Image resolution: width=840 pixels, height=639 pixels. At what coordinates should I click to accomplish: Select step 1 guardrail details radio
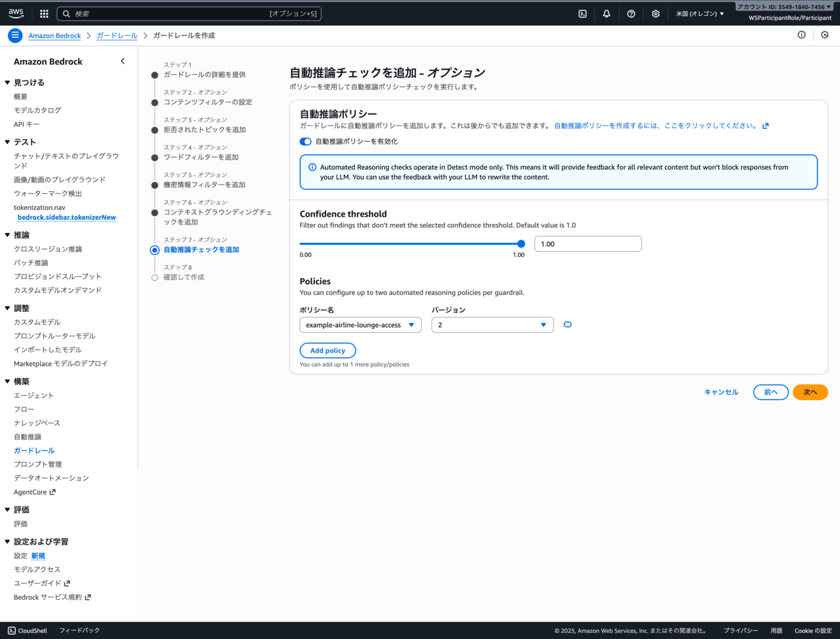[x=155, y=75]
